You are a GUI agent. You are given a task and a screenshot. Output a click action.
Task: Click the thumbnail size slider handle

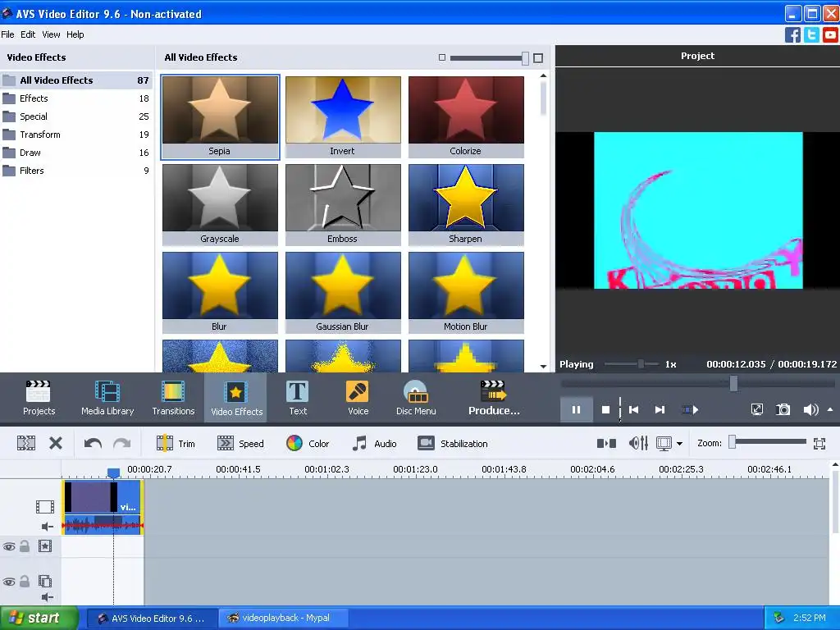[x=525, y=58]
